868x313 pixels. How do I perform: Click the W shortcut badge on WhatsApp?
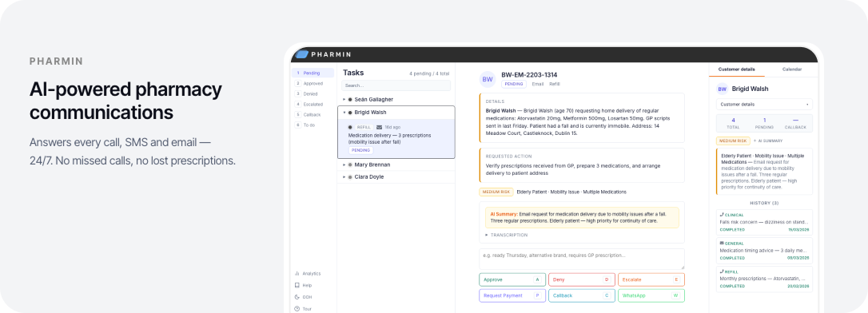pos(675,296)
